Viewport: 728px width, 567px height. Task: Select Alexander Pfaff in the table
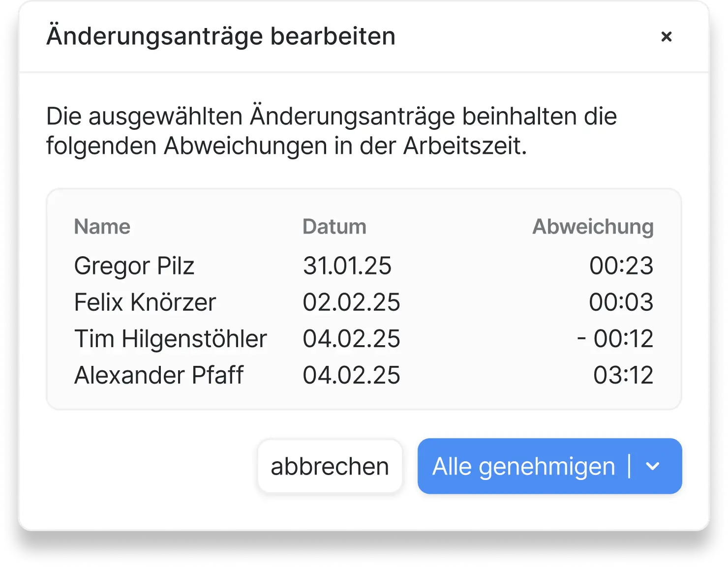click(x=158, y=375)
